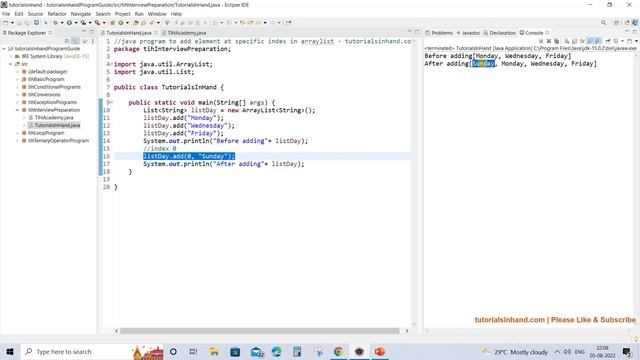The width and height of the screenshot is (640, 360).
Task: Click the code line listDay.add("Friday");
Action: (183, 133)
